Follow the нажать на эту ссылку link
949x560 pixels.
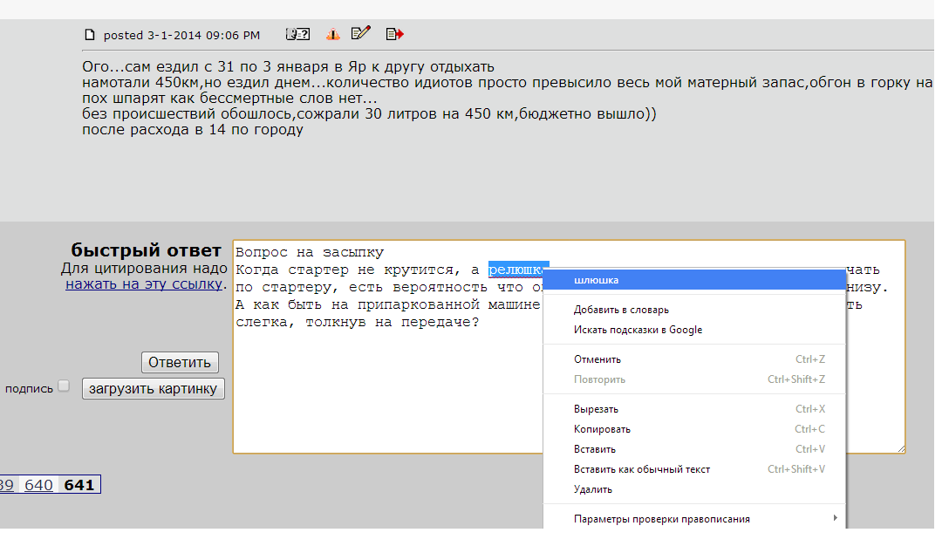tap(144, 284)
